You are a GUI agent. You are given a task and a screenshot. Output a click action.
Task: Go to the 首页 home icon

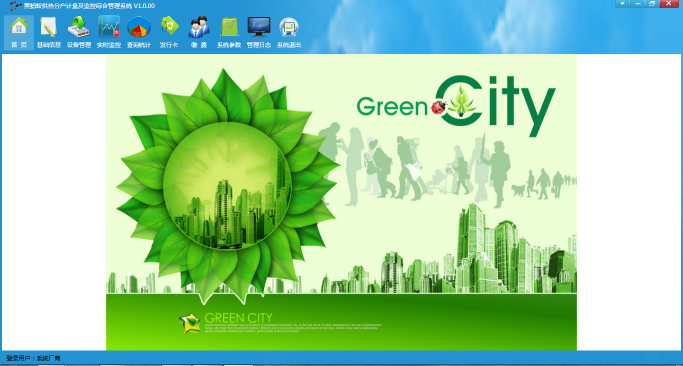[19, 33]
